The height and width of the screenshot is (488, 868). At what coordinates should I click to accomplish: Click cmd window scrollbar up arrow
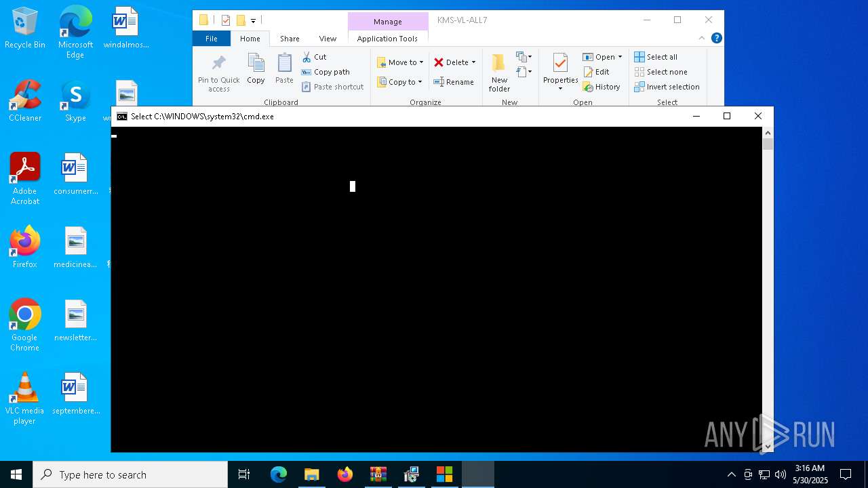(x=768, y=133)
